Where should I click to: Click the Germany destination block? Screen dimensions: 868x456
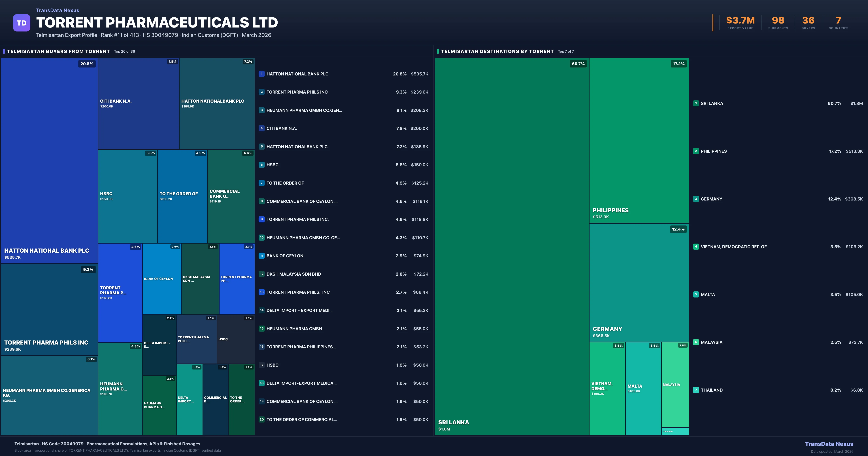[639, 283]
